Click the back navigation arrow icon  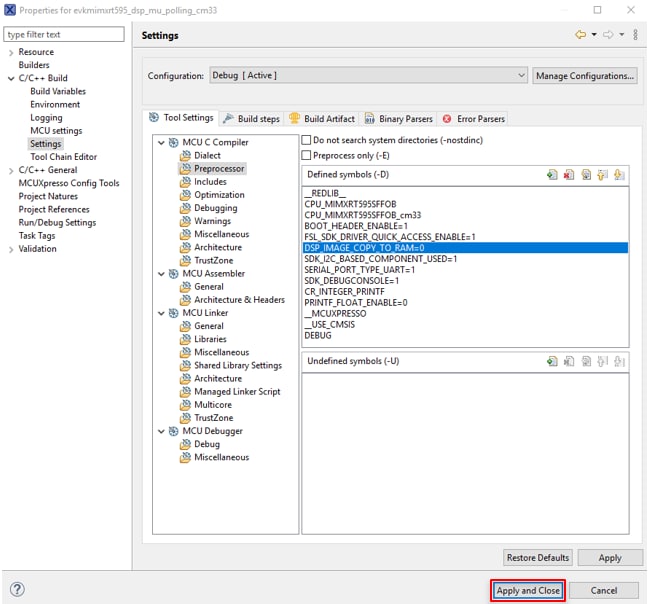(580, 35)
